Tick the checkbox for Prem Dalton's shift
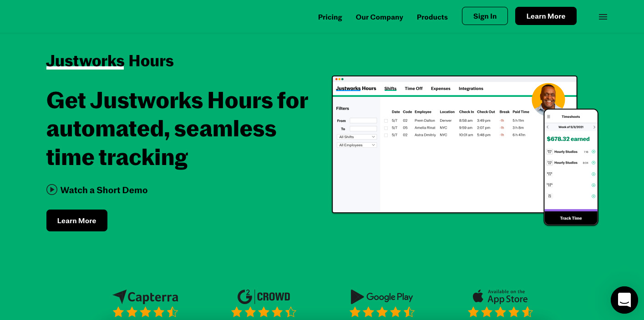This screenshot has width=644, height=320. [386, 121]
